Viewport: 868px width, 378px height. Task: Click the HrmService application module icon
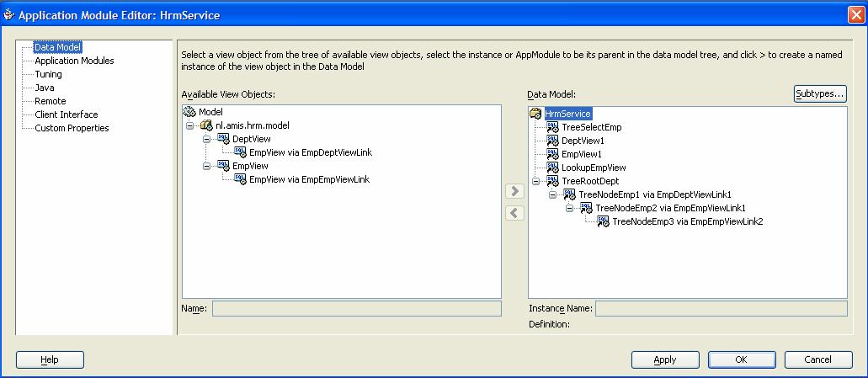click(x=535, y=114)
